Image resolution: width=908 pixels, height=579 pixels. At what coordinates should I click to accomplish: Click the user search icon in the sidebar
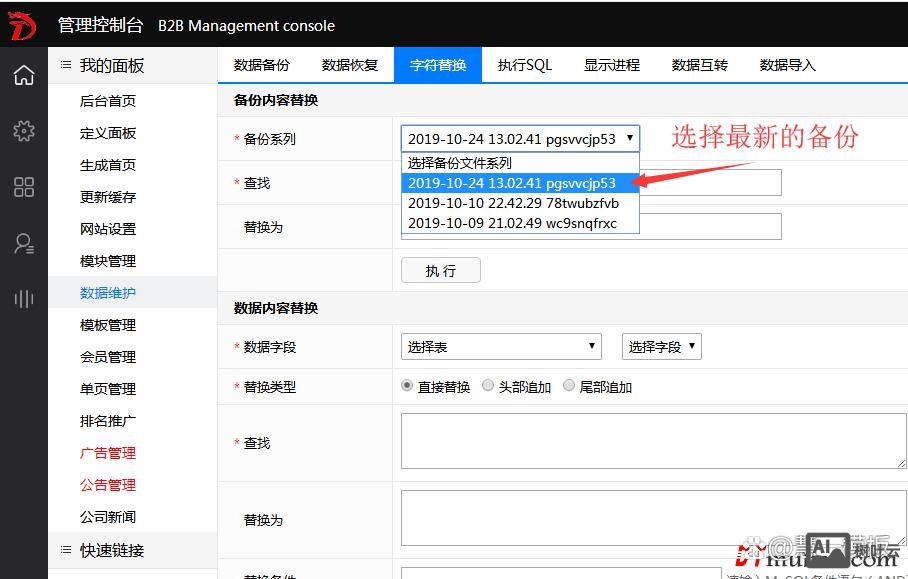point(18,242)
